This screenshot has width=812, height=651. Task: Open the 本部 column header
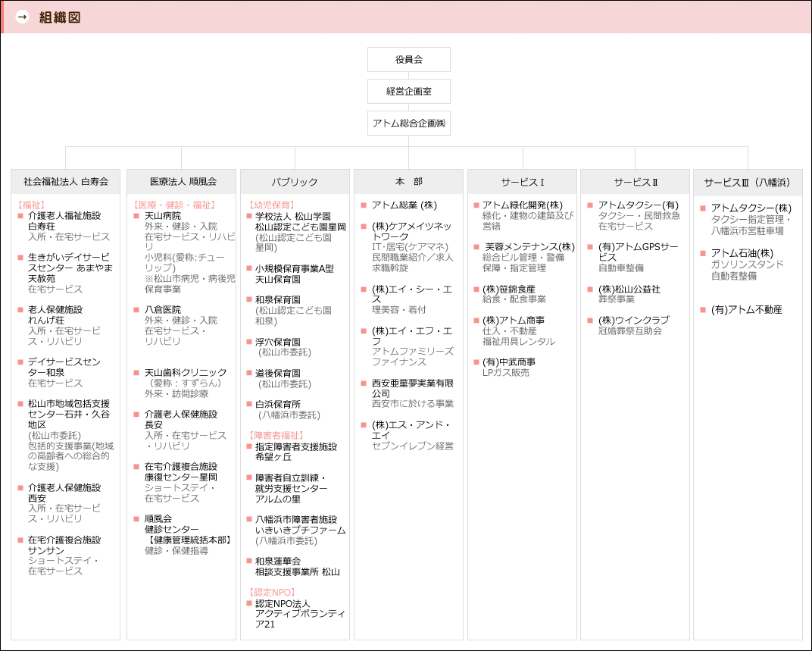click(x=408, y=182)
